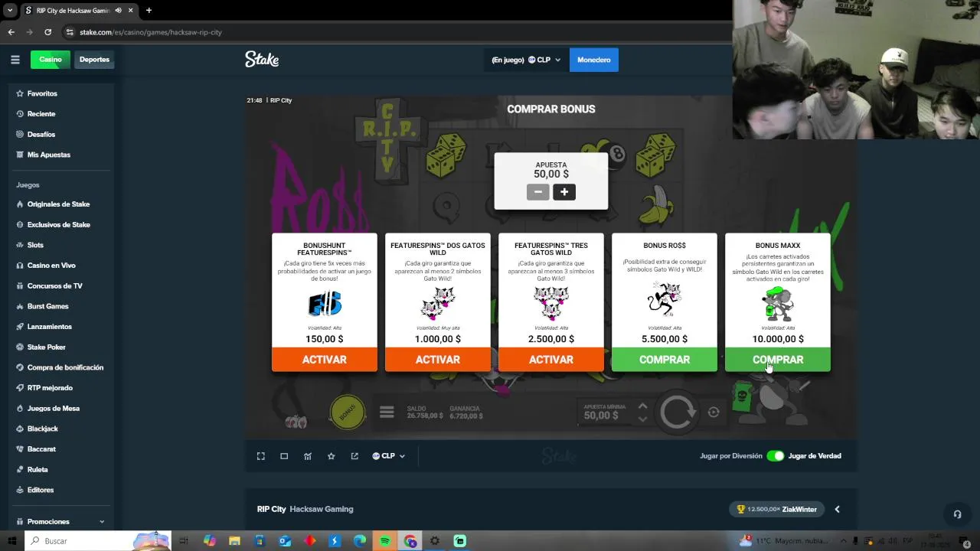This screenshot has height=551, width=980.
Task: Open autoplay settings icon
Action: (x=714, y=412)
